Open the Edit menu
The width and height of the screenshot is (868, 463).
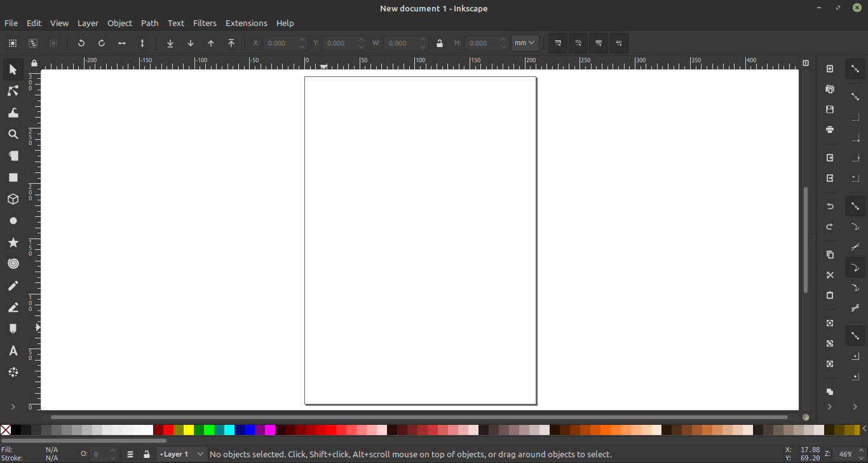[x=34, y=23]
